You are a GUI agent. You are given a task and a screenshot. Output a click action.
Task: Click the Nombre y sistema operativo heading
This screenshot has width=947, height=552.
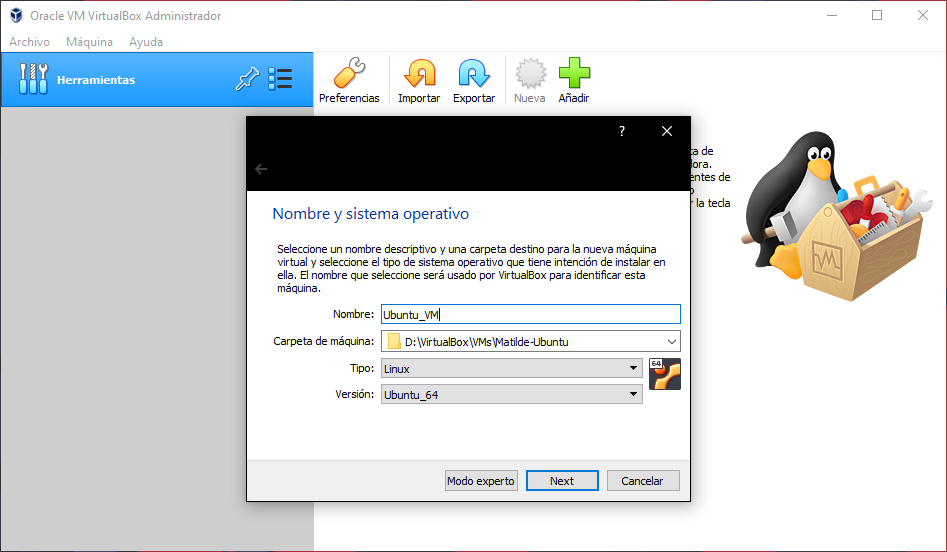(x=370, y=214)
